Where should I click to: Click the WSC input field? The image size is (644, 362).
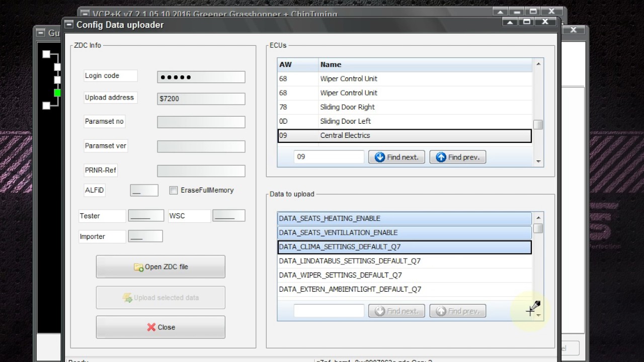pos(229,216)
